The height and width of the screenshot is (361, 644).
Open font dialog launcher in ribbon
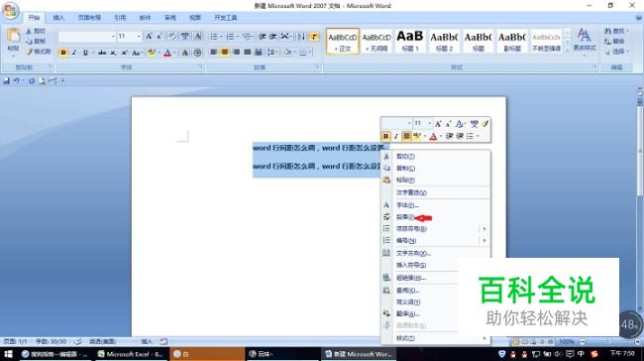tap(201, 67)
